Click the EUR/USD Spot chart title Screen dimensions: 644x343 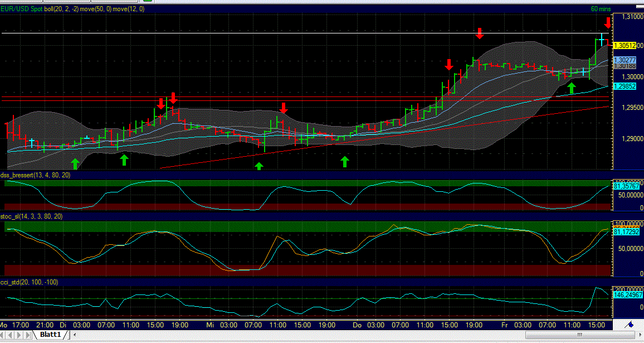[x=22, y=9]
